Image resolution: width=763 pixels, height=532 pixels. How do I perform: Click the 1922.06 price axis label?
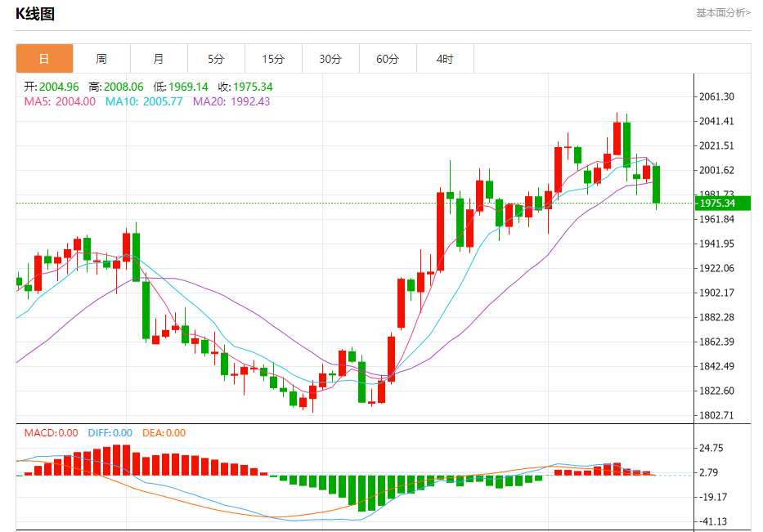716,268
